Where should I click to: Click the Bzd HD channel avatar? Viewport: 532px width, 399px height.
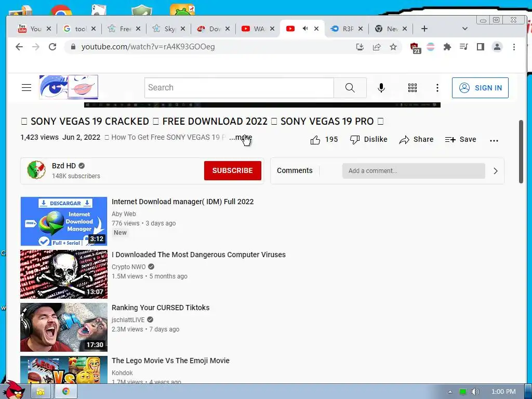[x=37, y=170]
